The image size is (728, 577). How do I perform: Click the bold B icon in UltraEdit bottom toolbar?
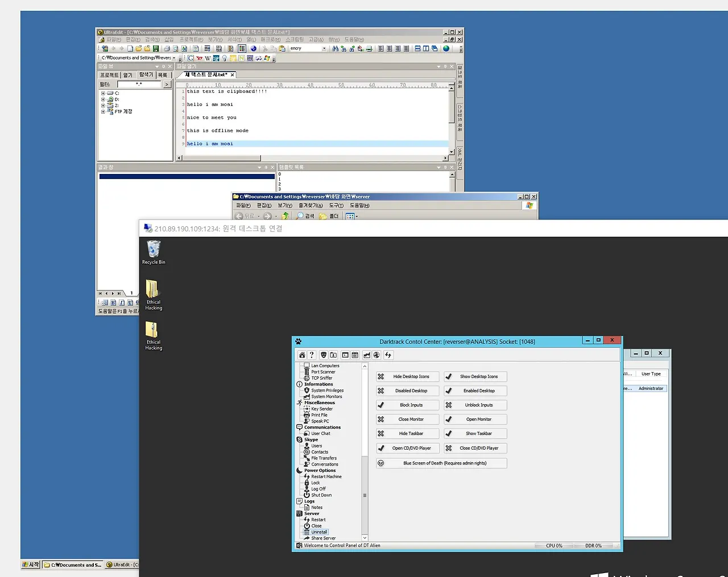[113, 303]
